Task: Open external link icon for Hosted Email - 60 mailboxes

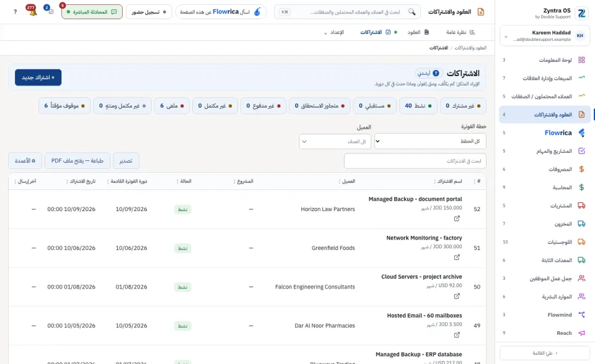Action: point(457,335)
